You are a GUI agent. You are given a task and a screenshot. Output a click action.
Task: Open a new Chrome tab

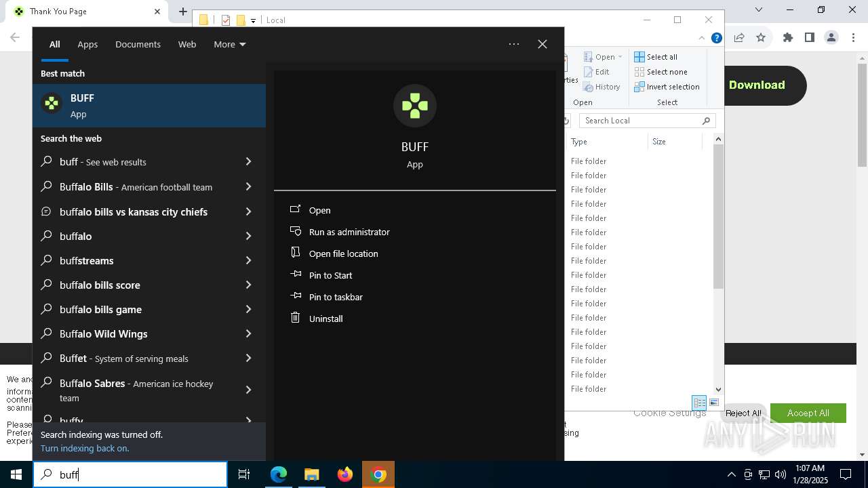click(183, 12)
